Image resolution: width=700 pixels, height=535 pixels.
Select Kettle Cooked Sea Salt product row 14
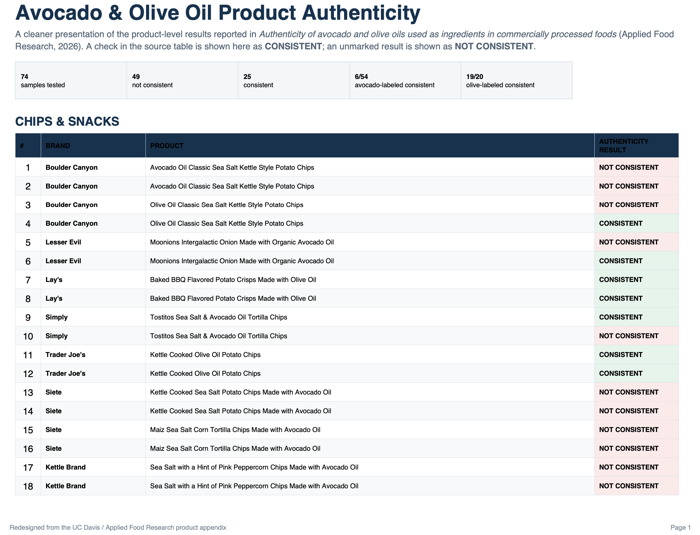[x=241, y=411]
